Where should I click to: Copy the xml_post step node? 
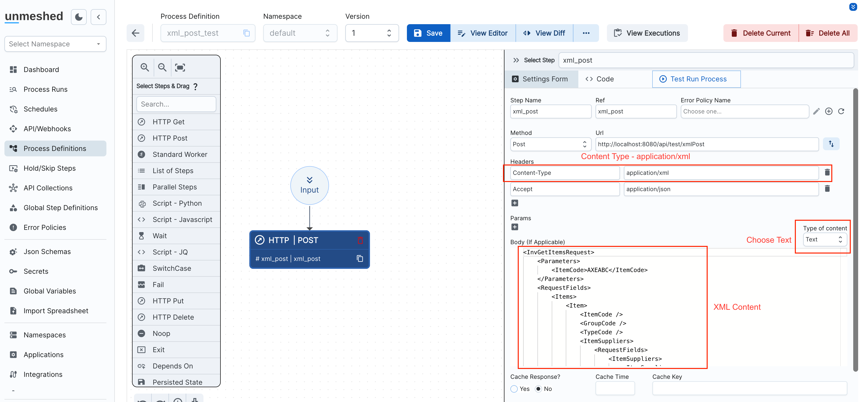pyautogui.click(x=360, y=259)
